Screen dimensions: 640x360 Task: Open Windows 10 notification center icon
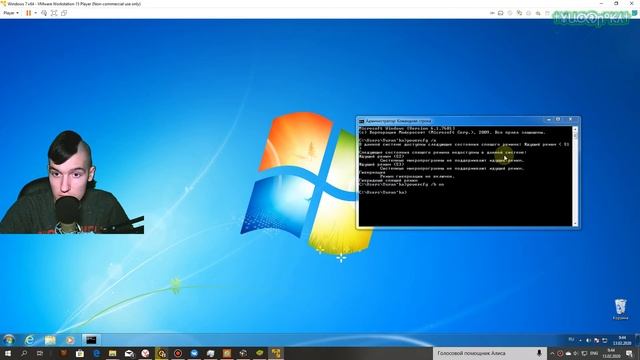point(629,353)
